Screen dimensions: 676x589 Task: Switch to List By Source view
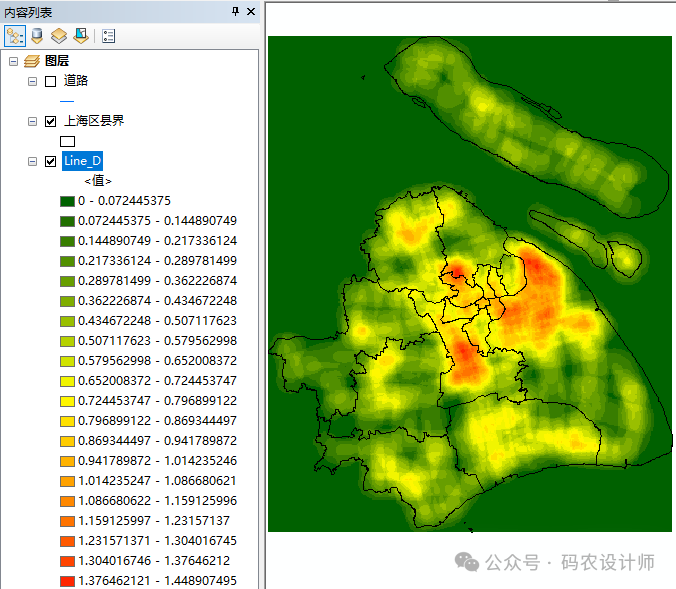(37, 36)
